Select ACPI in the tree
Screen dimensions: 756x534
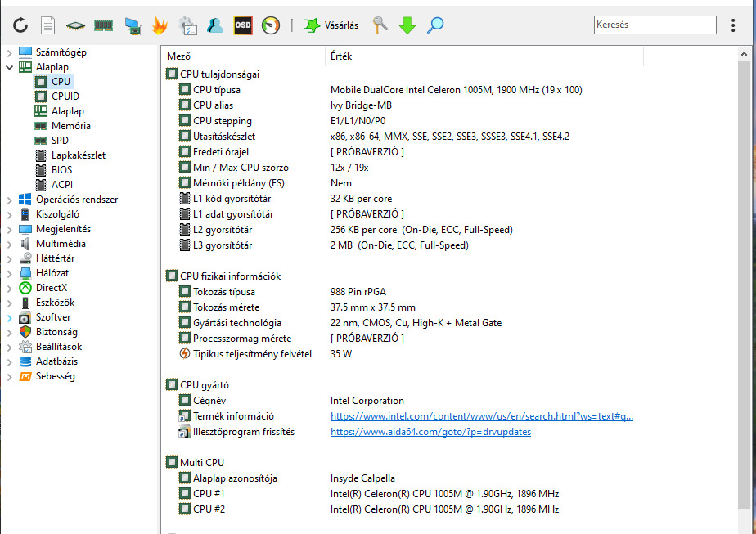click(x=61, y=185)
